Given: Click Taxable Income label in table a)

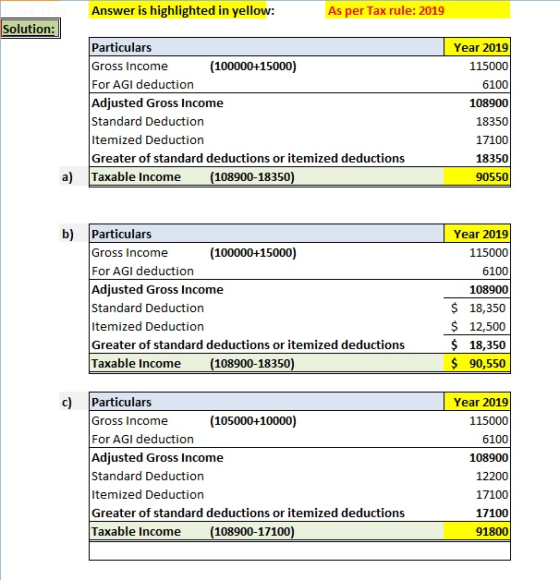Looking at the screenshot, I should coord(136,177).
